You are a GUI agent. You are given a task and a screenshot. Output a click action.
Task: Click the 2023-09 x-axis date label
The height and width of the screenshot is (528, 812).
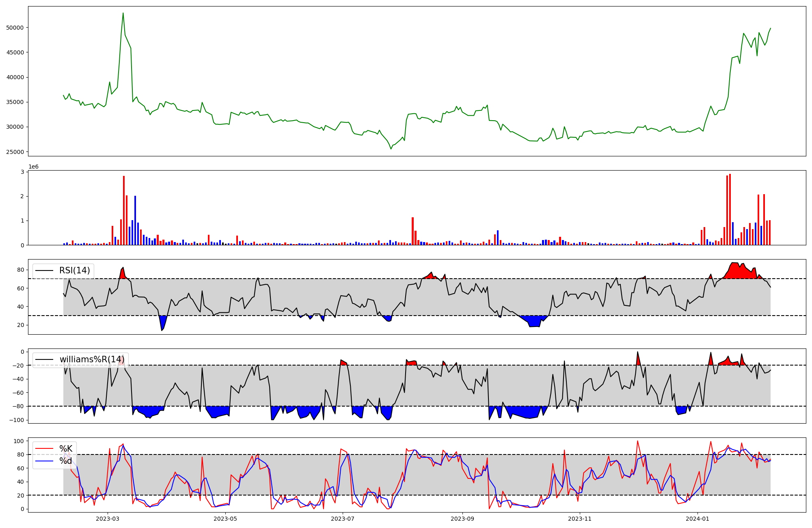pos(462,519)
